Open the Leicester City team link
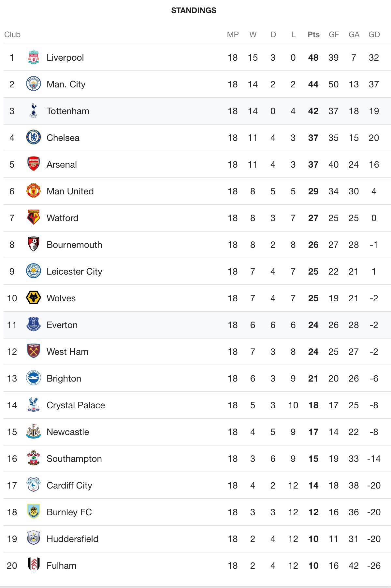The width and height of the screenshot is (391, 588). [x=74, y=271]
